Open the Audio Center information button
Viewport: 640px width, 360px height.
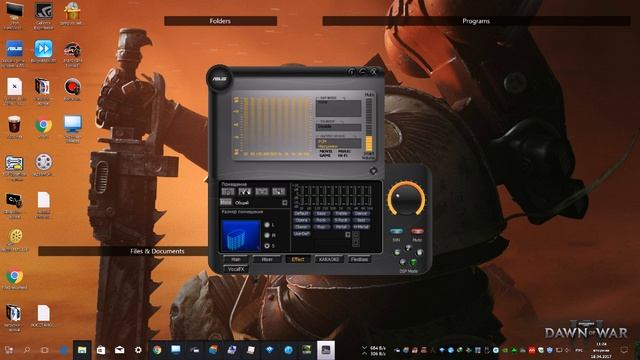pyautogui.click(x=352, y=72)
